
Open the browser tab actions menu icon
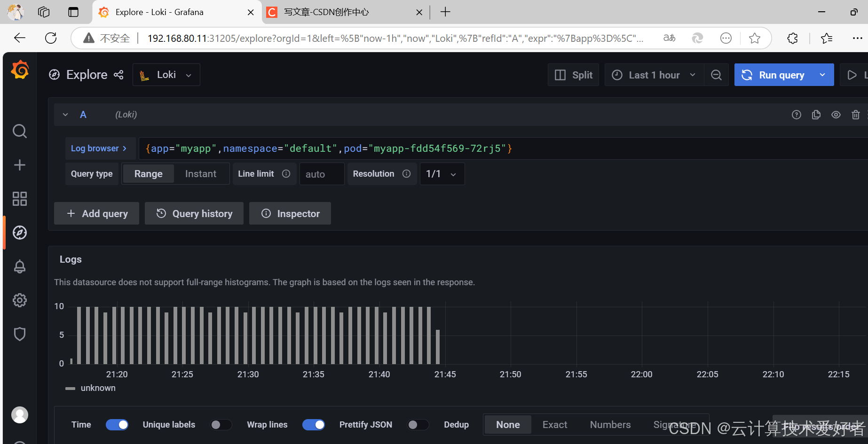[73, 12]
